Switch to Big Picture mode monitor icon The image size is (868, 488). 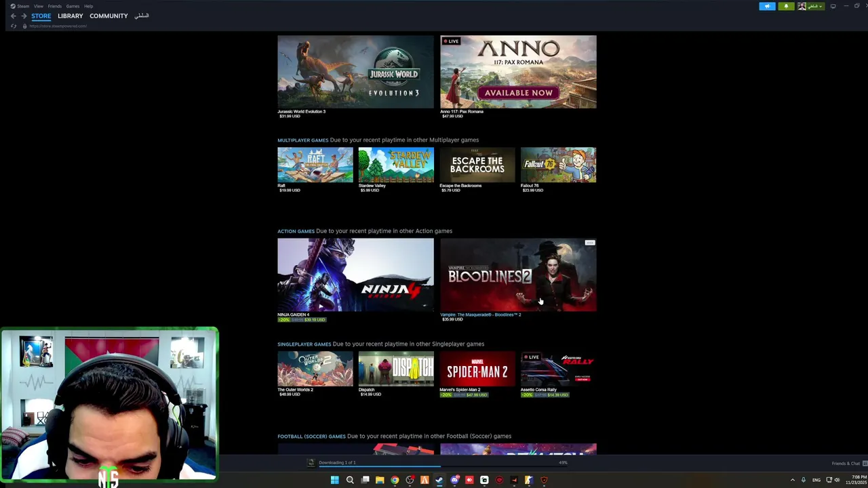tap(833, 6)
